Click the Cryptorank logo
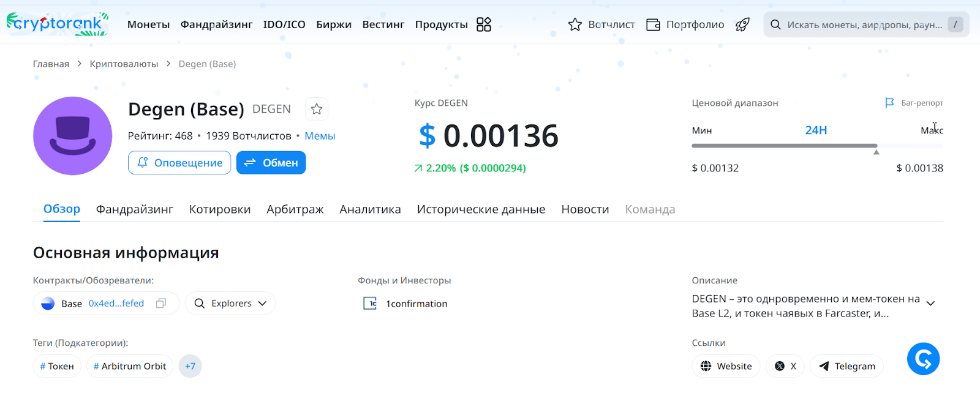The image size is (980, 396). pos(57,24)
